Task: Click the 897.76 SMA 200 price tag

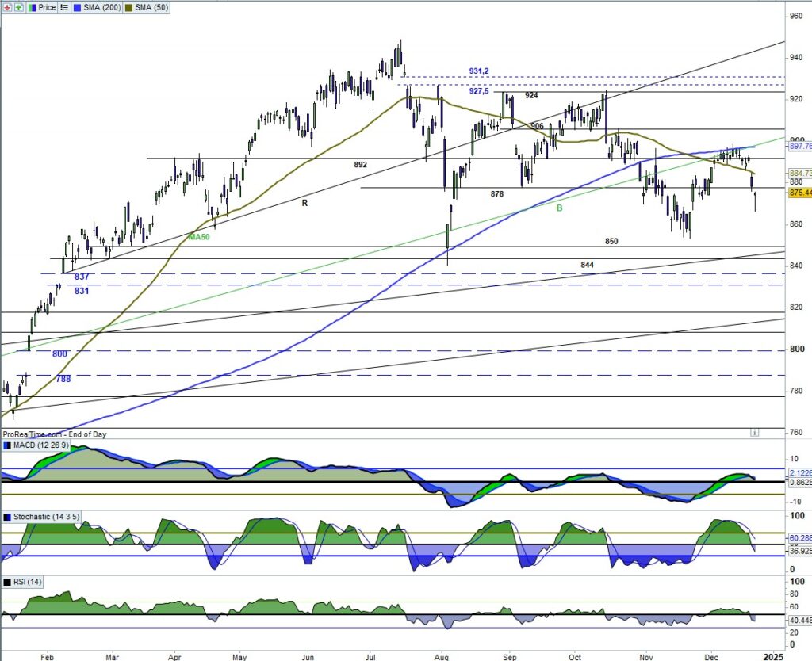Action: [x=799, y=146]
